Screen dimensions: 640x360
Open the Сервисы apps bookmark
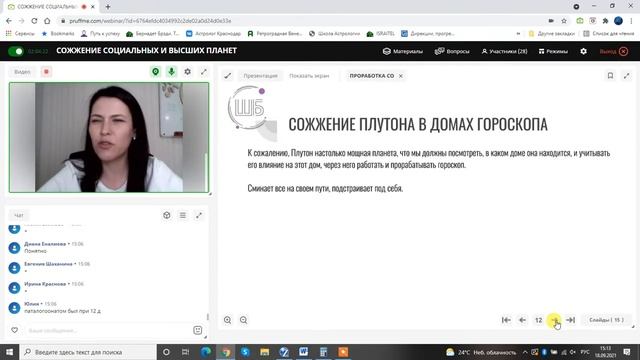click(20, 33)
